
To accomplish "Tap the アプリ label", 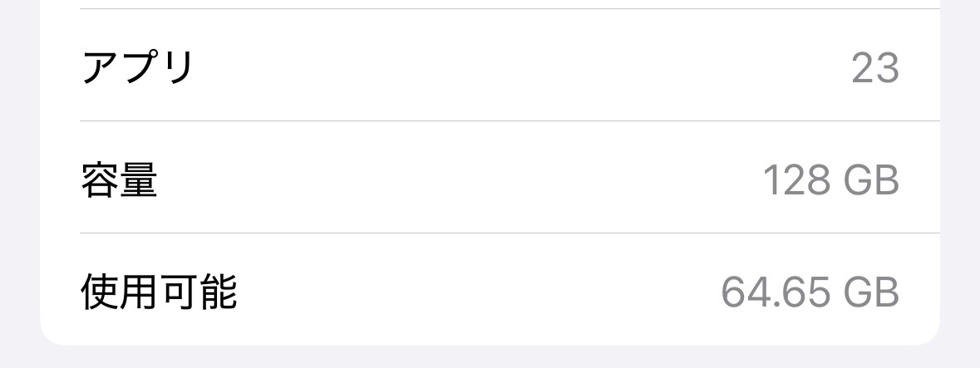I will pyautogui.click(x=137, y=66).
